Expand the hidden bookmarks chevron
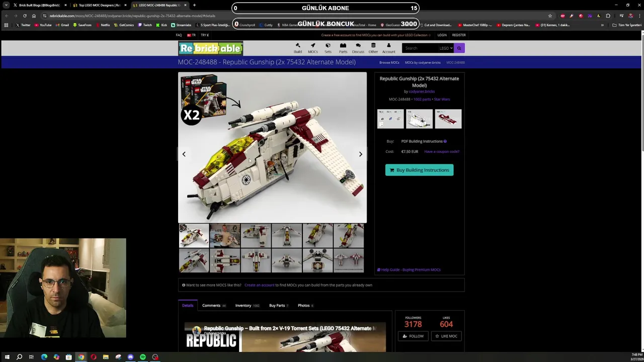Screen dimensions: 644x362 (x=602, y=25)
